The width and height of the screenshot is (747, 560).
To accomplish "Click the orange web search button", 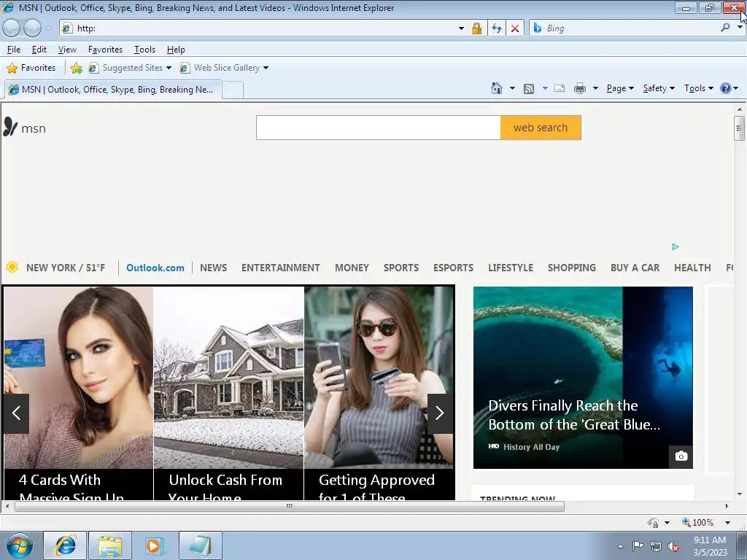I will [541, 128].
